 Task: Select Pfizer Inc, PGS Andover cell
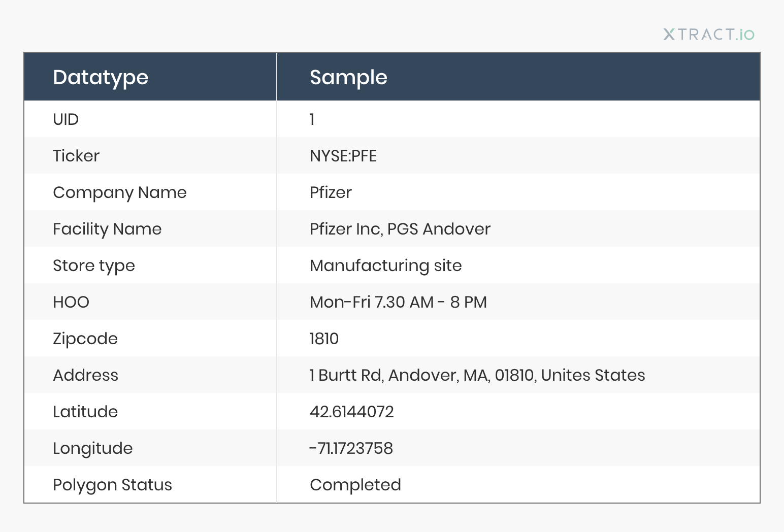(400, 229)
